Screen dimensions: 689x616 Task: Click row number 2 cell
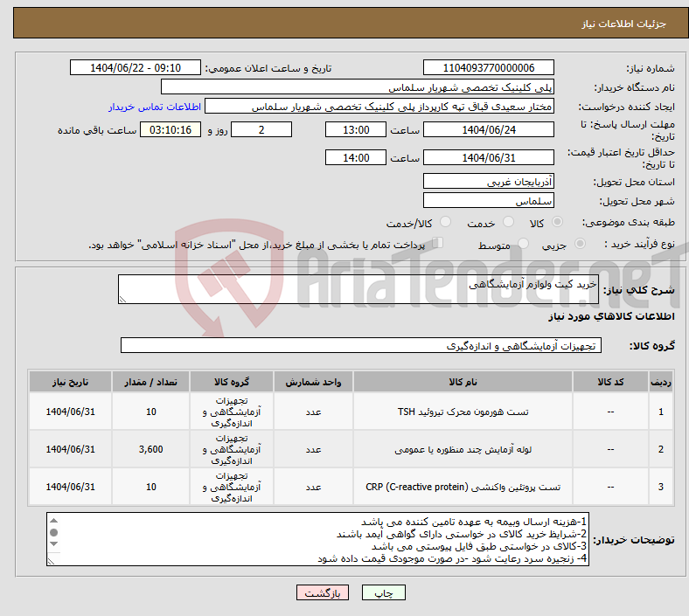click(x=660, y=449)
